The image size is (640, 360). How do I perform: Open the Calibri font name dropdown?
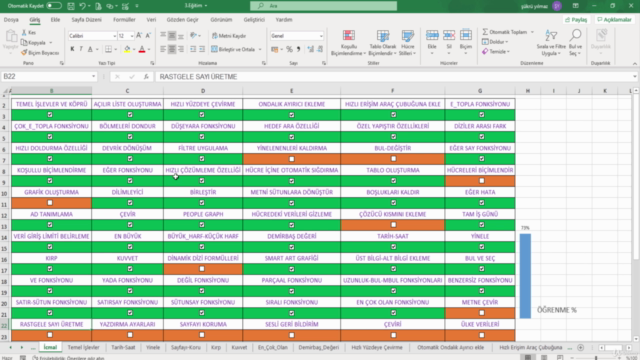pyautogui.click(x=114, y=36)
